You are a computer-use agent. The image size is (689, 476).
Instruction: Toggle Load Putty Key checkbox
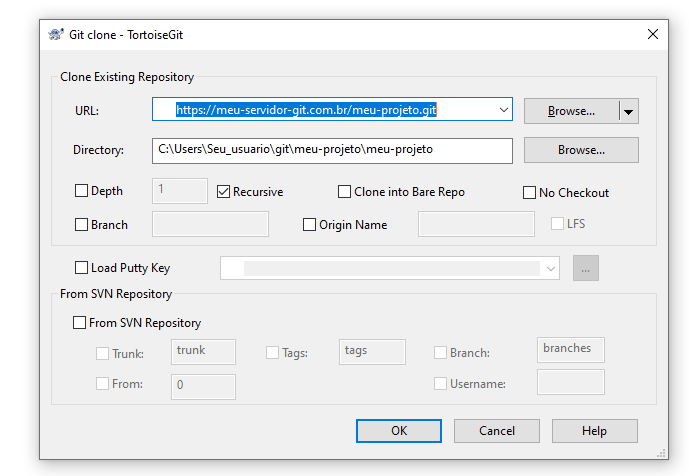[81, 268]
